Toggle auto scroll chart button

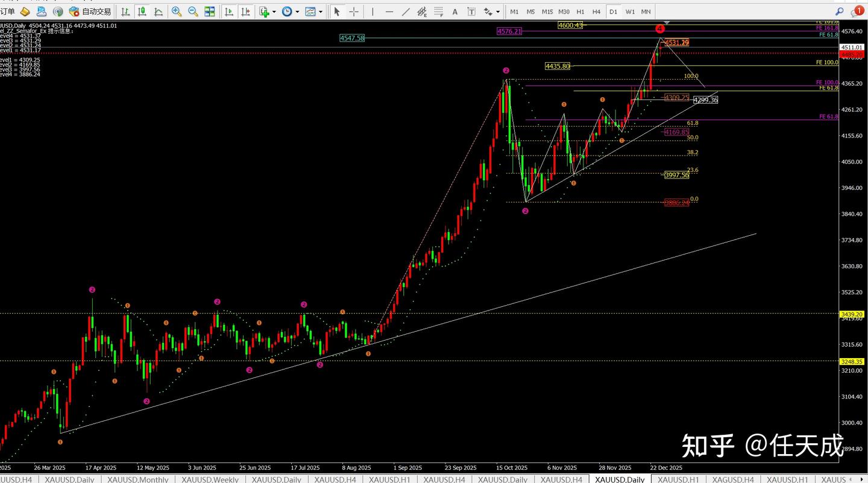tap(230, 11)
